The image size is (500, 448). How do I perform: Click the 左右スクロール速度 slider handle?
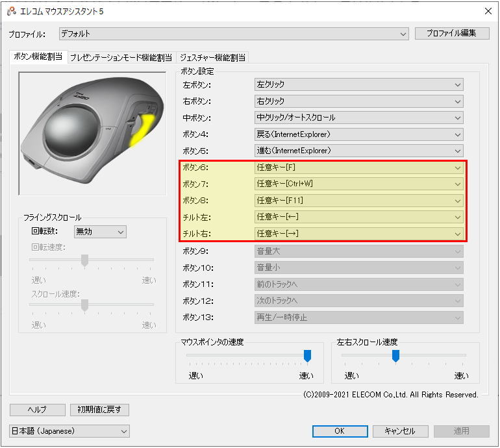point(395,355)
